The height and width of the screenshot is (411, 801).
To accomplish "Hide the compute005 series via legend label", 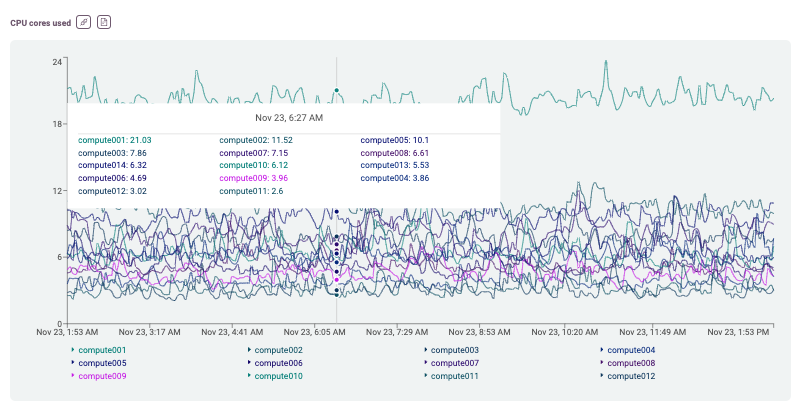I will [x=102, y=363].
